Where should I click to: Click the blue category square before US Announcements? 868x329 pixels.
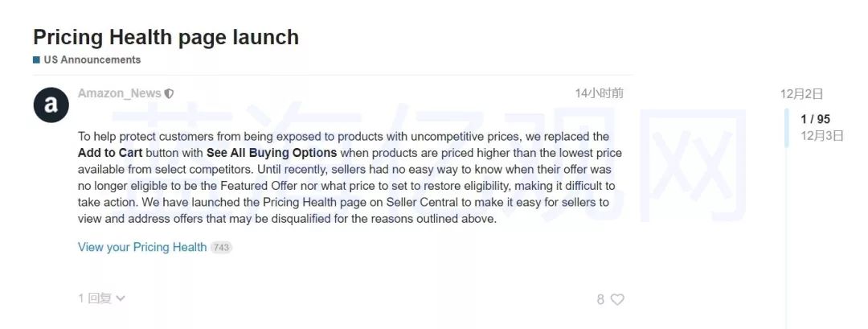(36, 60)
